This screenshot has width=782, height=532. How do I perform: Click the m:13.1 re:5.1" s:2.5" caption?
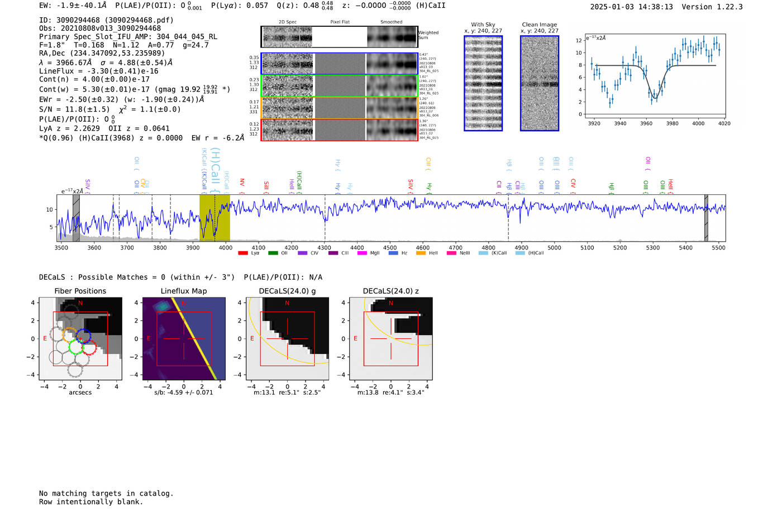coord(287,392)
